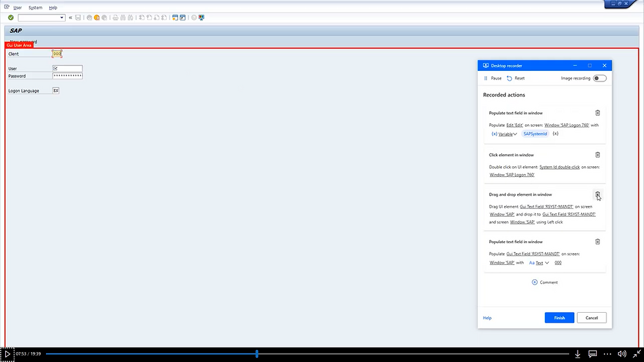
Task: Click the Logon Language input field
Action: tap(56, 91)
